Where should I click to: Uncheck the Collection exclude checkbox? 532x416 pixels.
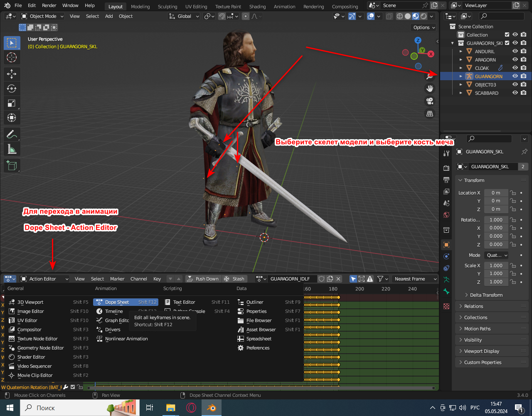(507, 35)
